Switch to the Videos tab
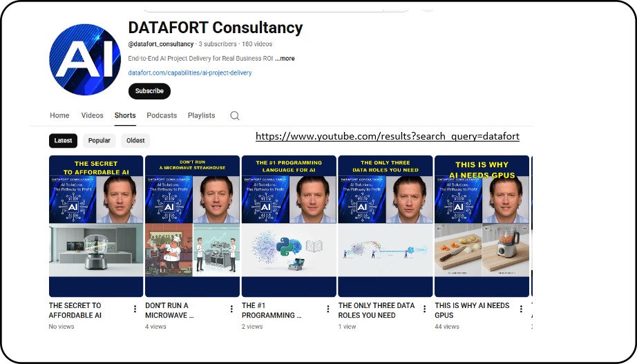Screen dimensions: 637x364 [92, 115]
